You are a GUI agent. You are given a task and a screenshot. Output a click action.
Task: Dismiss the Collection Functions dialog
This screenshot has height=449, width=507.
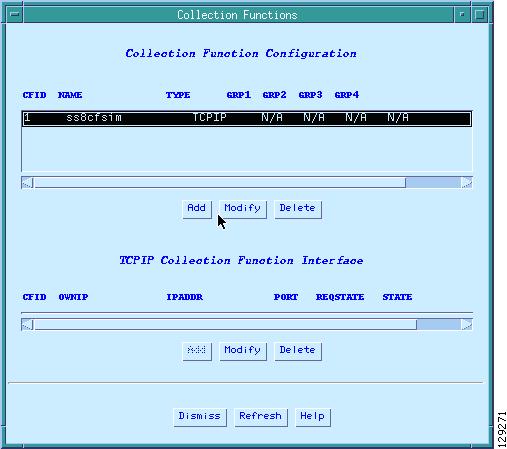(x=200, y=417)
